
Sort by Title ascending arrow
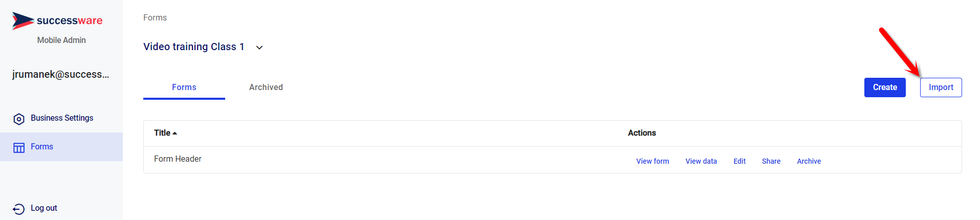[x=175, y=133]
